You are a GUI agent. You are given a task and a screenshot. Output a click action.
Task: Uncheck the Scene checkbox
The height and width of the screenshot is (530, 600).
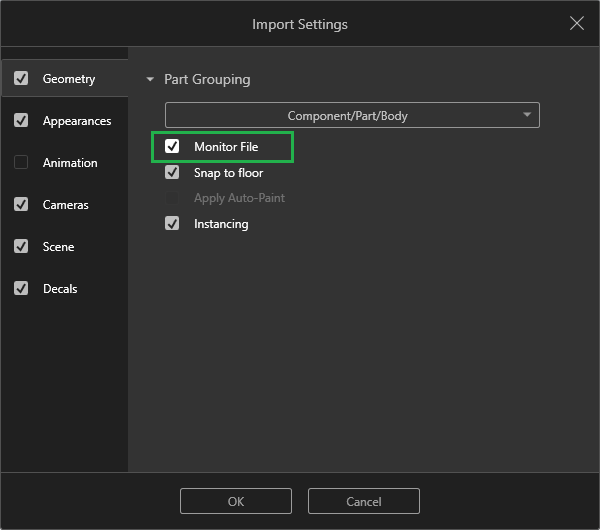[21, 246]
